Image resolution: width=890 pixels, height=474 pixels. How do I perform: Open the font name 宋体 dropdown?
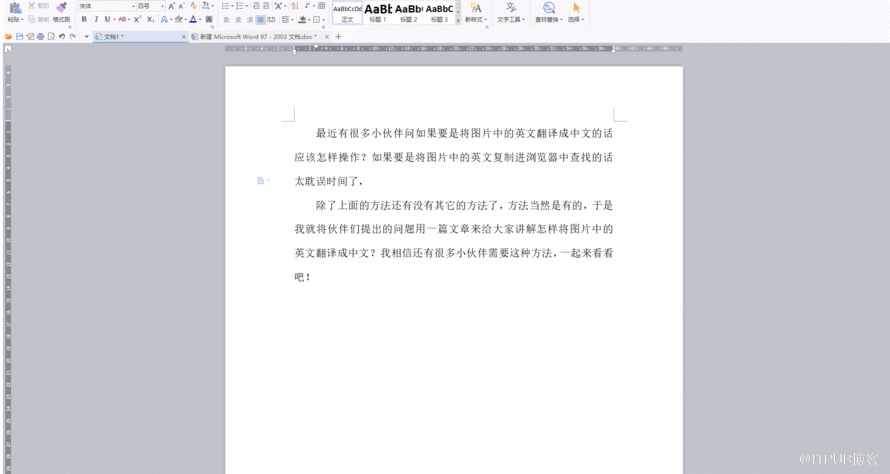click(107, 6)
